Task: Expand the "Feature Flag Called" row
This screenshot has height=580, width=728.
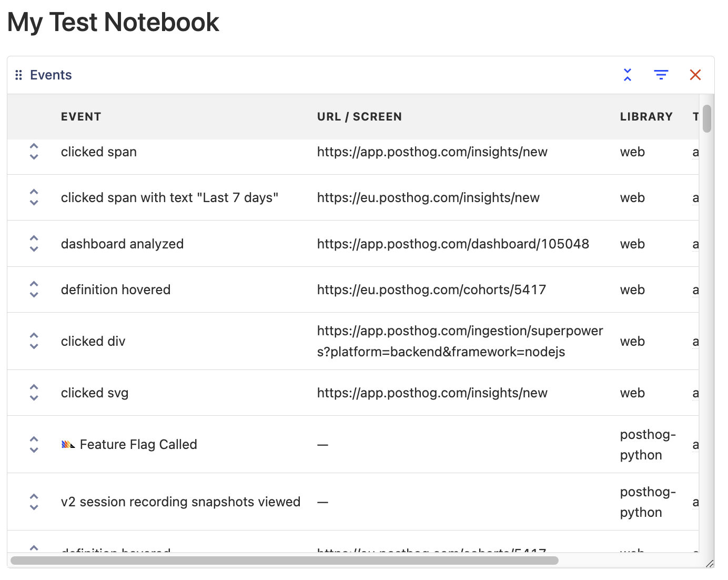Action: (34, 445)
